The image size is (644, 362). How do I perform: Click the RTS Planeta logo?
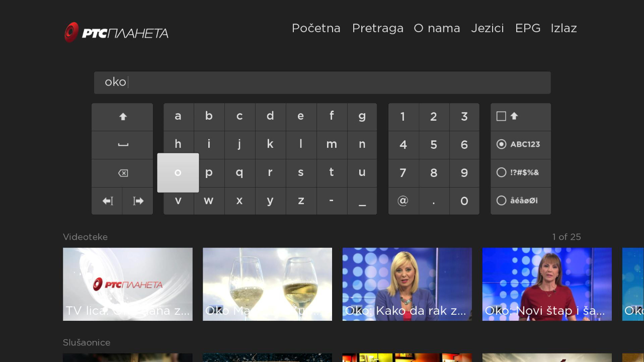(116, 32)
